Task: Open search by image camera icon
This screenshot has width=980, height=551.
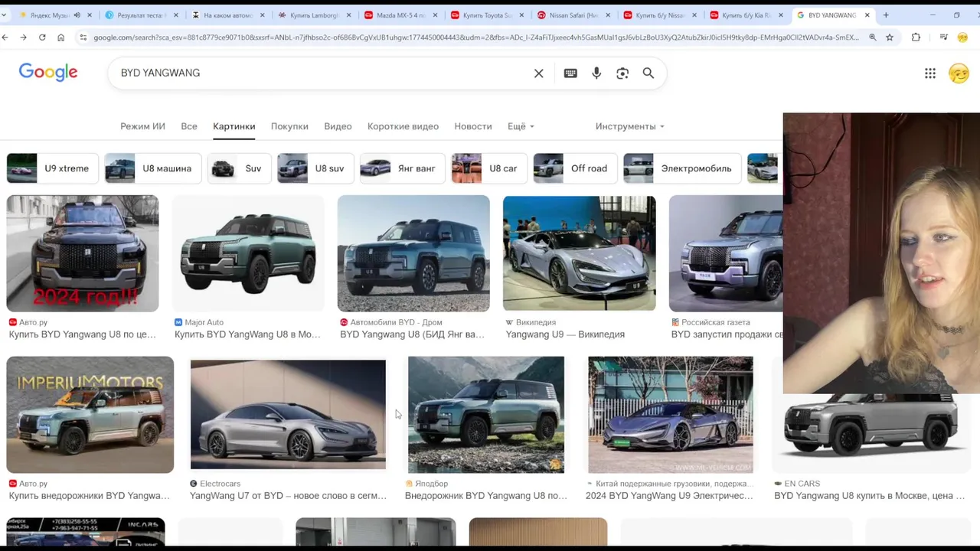Action: pos(622,73)
